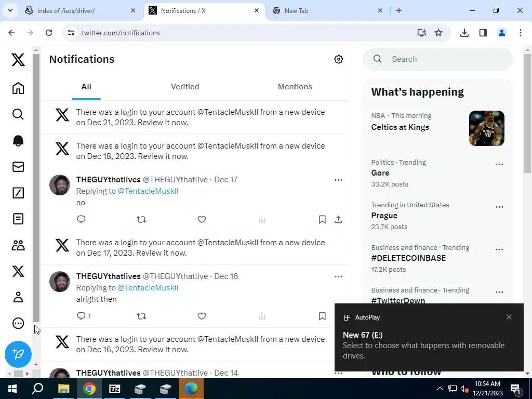Open tab search chevron dropdown
The height and width of the screenshot is (399, 532).
click(x=10, y=10)
